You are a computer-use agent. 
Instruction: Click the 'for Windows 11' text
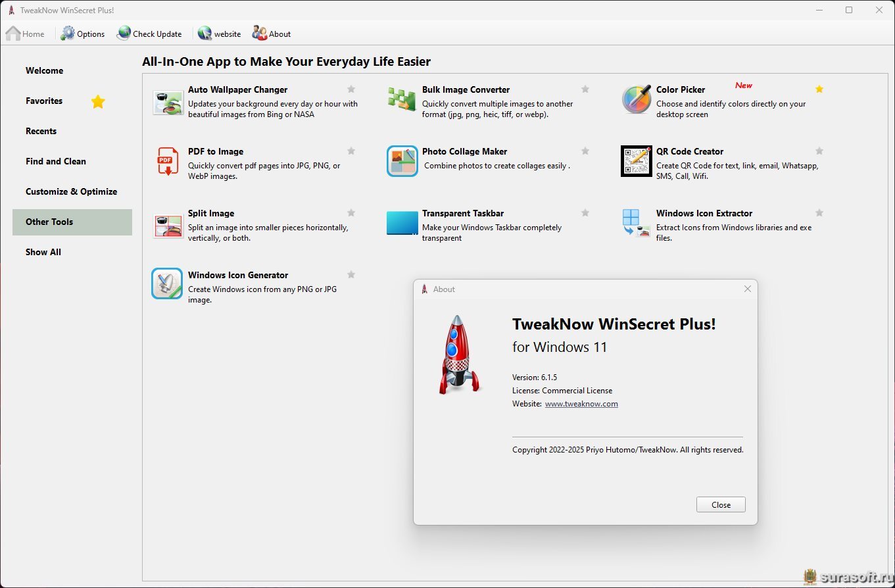point(560,347)
